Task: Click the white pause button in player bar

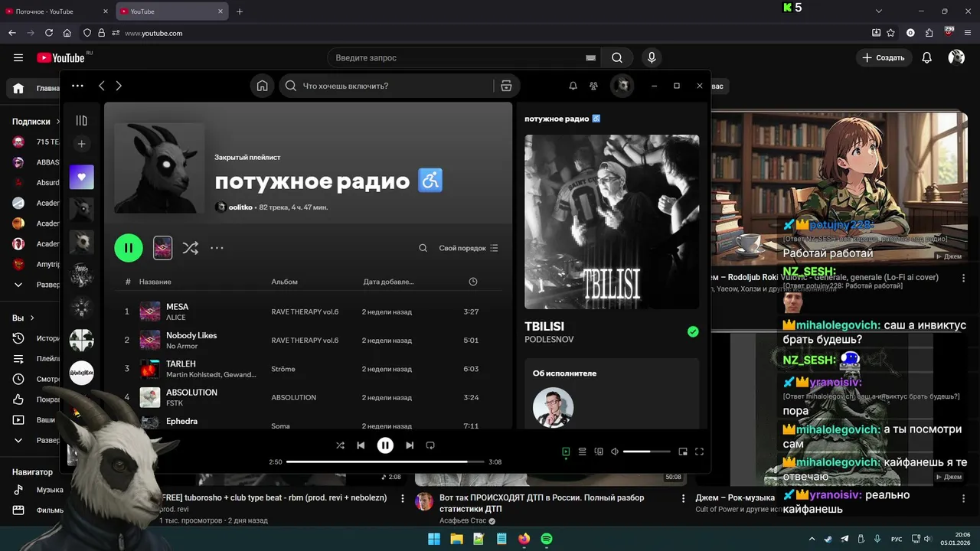Action: pos(385,445)
